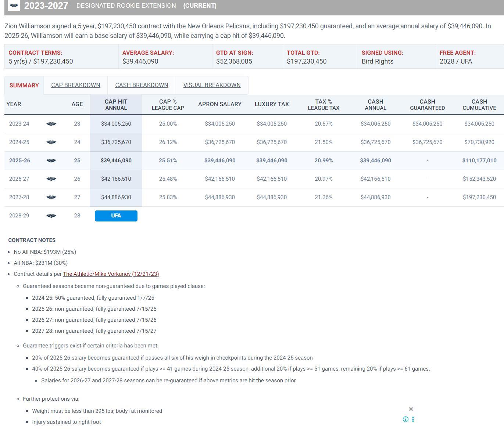Open the ad info icon
This screenshot has height=440, width=504.
(x=405, y=419)
